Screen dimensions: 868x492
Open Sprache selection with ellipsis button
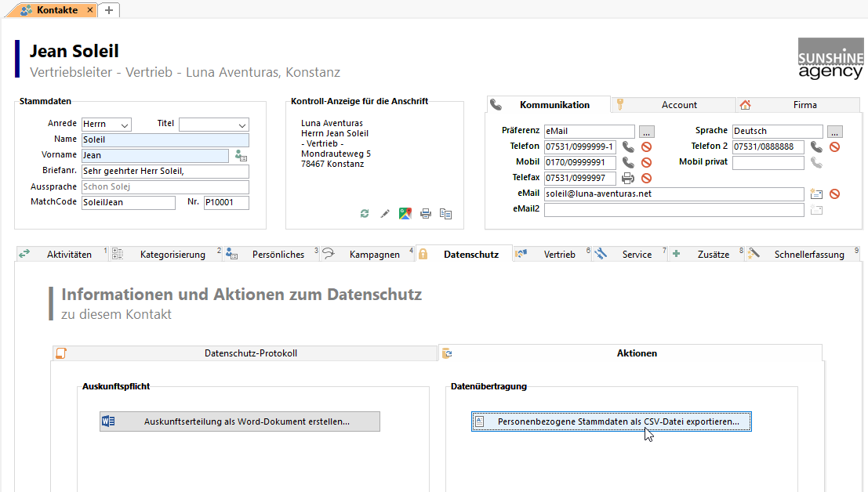click(834, 131)
